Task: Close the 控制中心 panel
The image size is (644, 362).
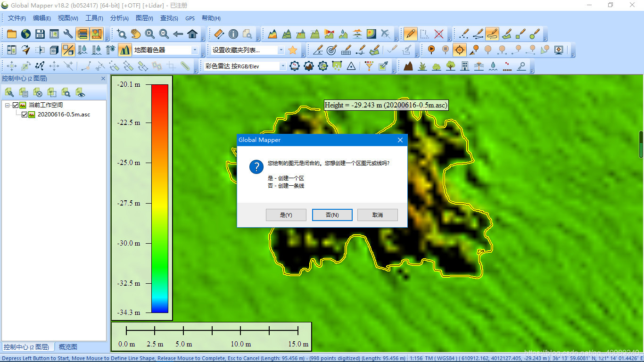Action: click(x=103, y=79)
